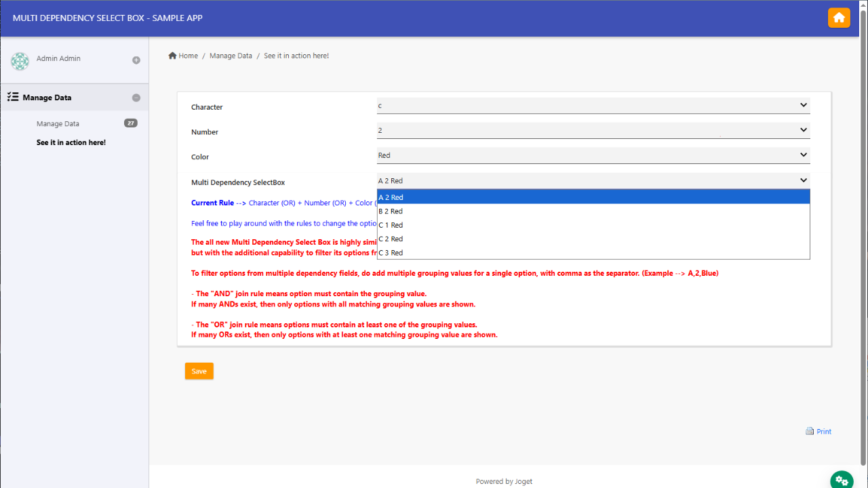This screenshot has height=488, width=868.
Task: Select the 'A 2 Red' option
Action: coord(593,197)
